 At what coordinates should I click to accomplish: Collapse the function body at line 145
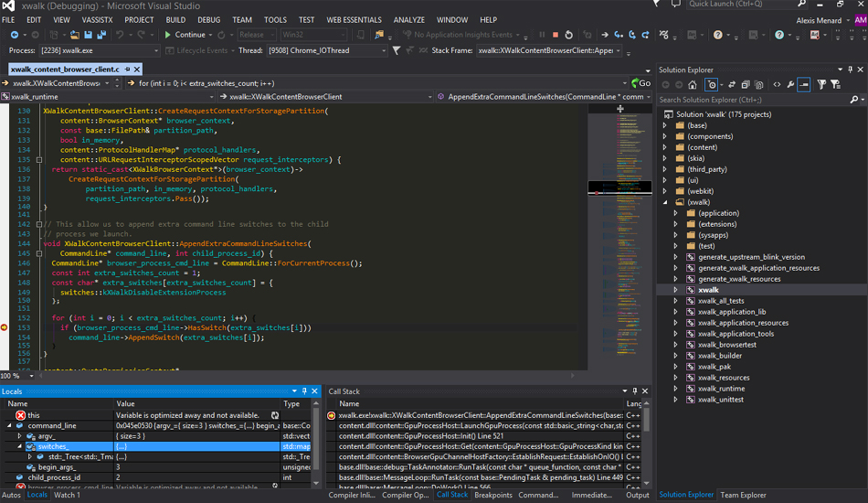[38, 253]
